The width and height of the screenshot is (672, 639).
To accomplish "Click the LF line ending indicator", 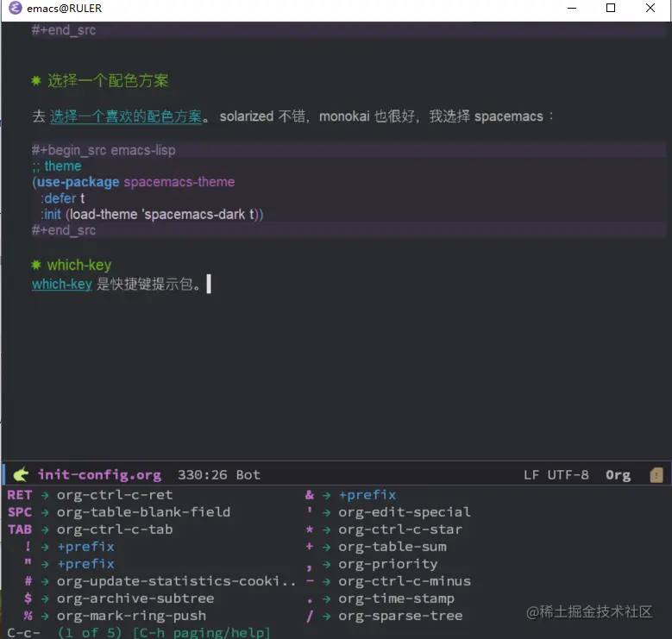I will point(531,474).
